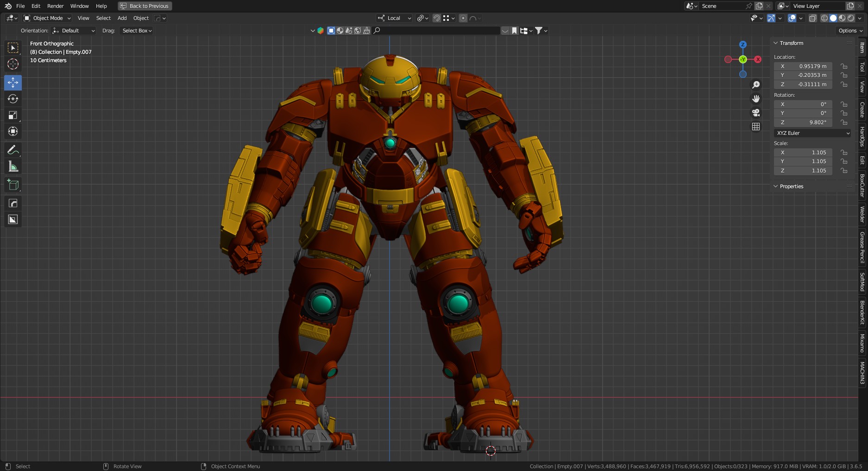Switch to the MACHIN3 sidebar tab

pos(862,373)
